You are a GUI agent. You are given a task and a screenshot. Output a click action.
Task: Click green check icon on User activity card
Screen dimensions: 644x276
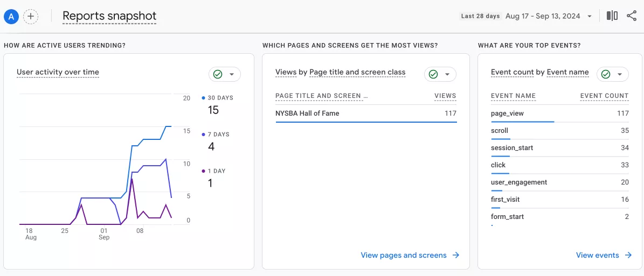[x=218, y=74]
